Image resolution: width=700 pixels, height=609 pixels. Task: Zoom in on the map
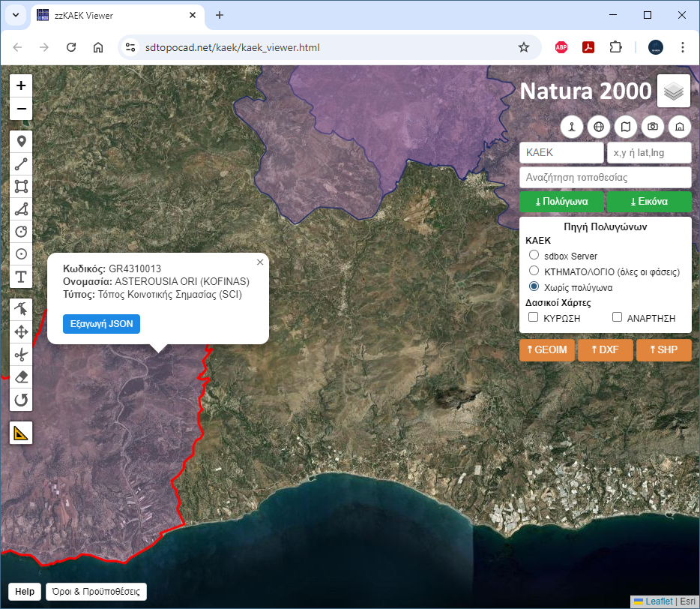click(x=21, y=85)
